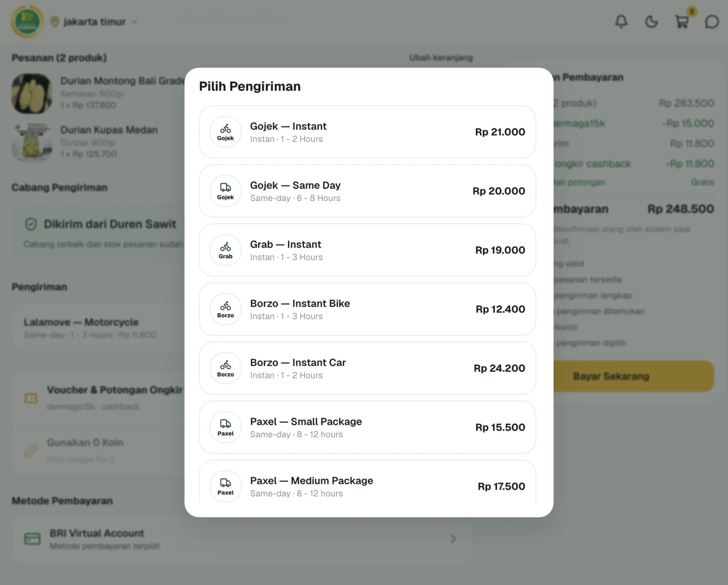The image size is (728, 585).
Task: Click the Durian Montong Bali product thumbnail
Action: [x=32, y=93]
